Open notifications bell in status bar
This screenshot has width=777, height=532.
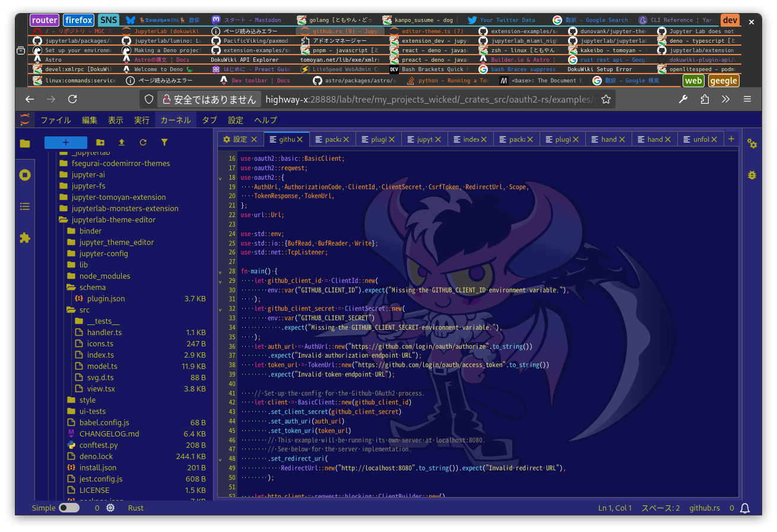745,508
